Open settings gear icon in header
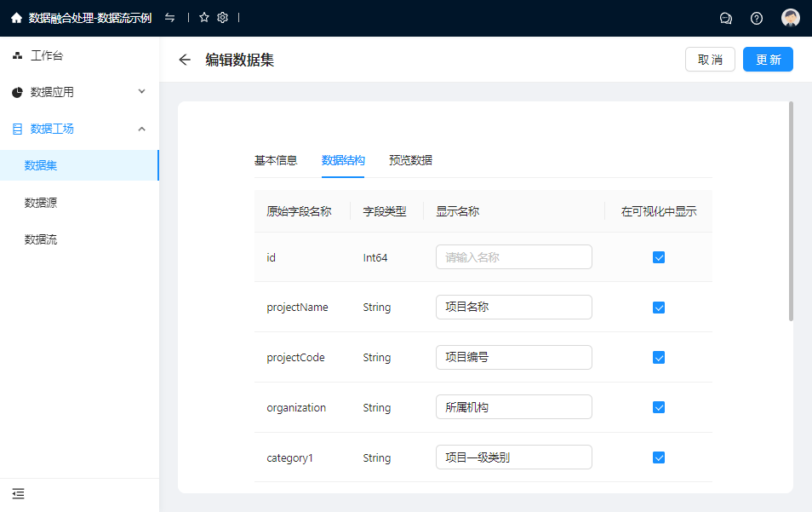 click(x=223, y=18)
